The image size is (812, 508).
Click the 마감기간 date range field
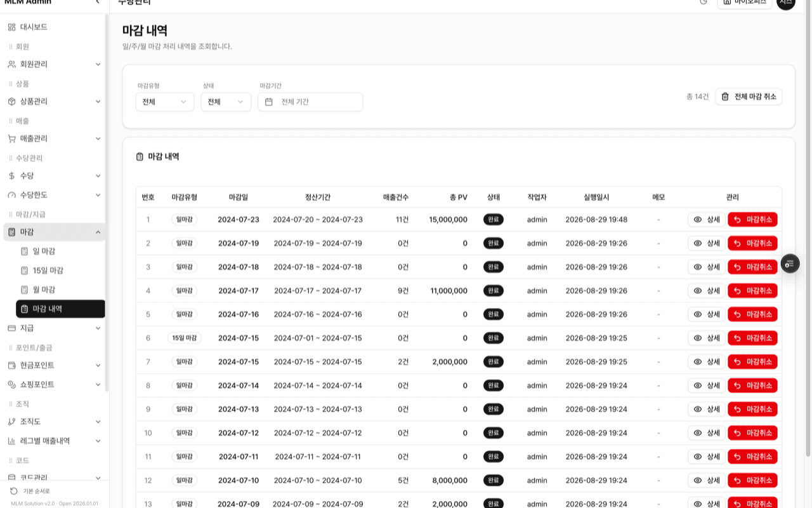tap(310, 102)
